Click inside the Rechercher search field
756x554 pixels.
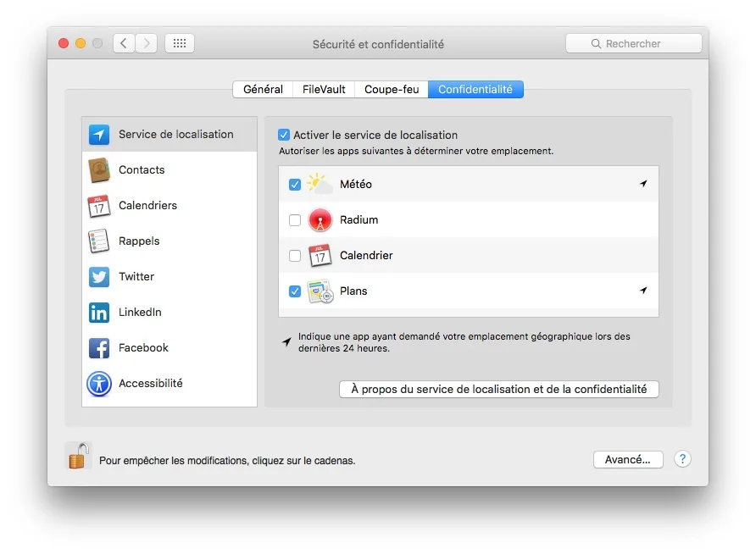[x=634, y=42]
